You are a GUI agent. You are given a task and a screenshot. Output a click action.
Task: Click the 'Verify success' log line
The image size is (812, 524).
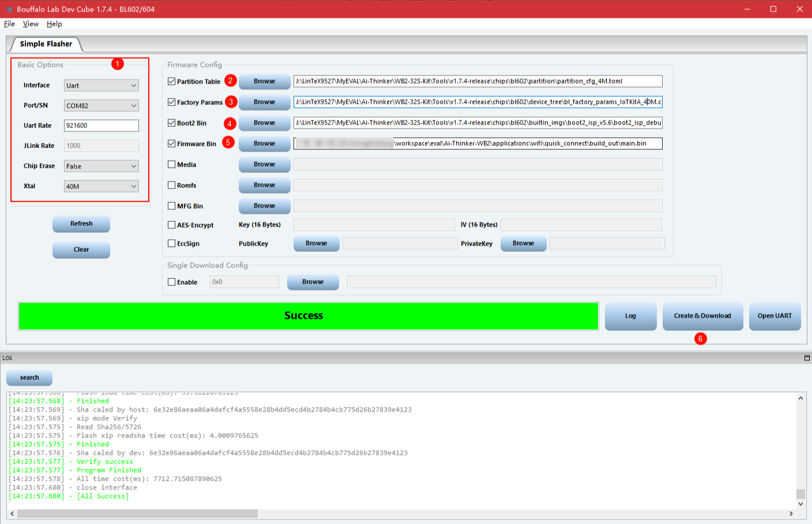pyautogui.click(x=71, y=462)
